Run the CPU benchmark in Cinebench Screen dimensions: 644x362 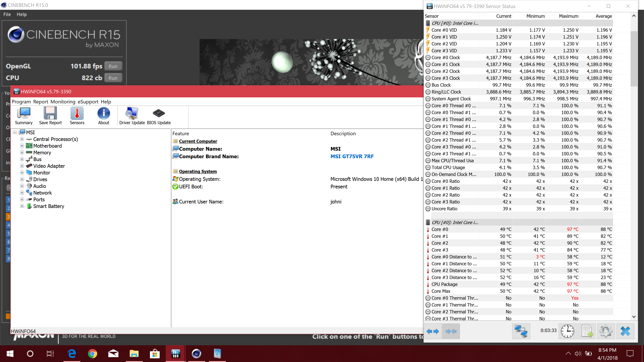click(x=113, y=78)
